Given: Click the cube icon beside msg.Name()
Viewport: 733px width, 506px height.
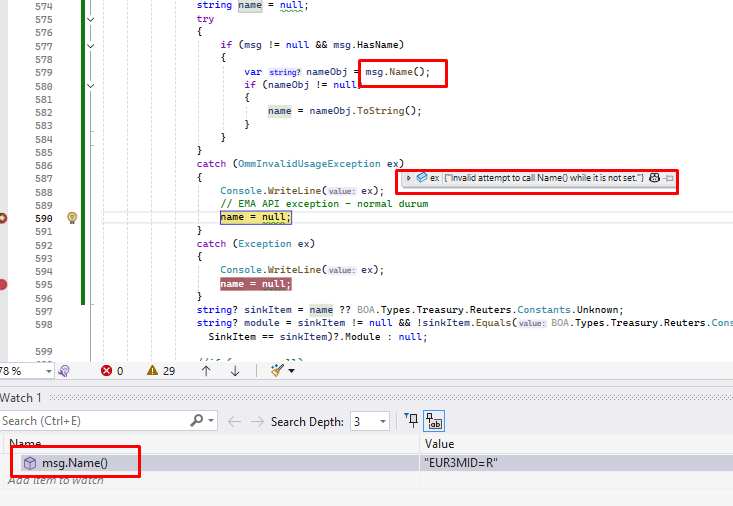Looking at the screenshot, I should [x=30, y=463].
